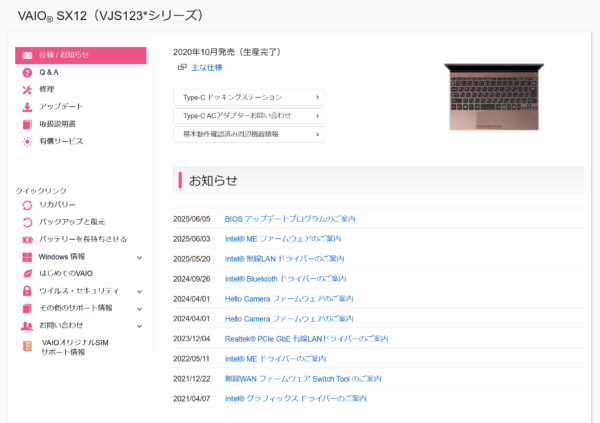Screen dimensions: 600x423
Task: Open the リカバリー quick link
Action: coord(57,205)
